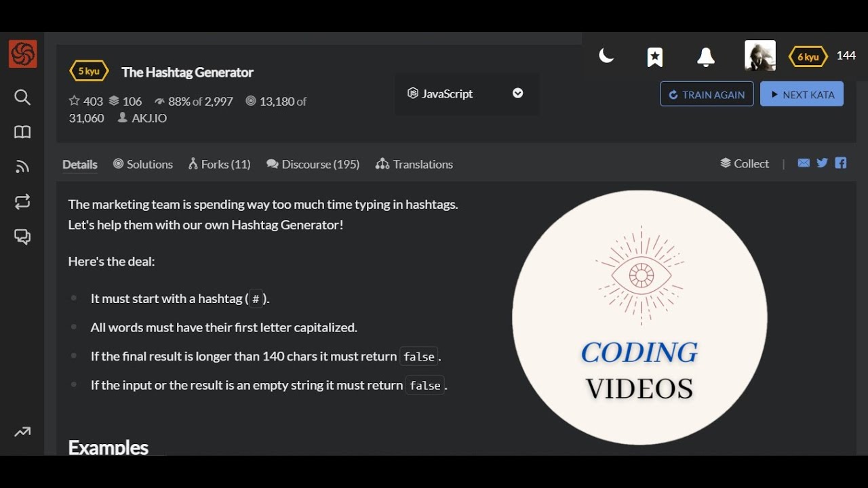The width and height of the screenshot is (868, 488).
Task: Click the language dropdown chevron arrow
Action: 518,93
